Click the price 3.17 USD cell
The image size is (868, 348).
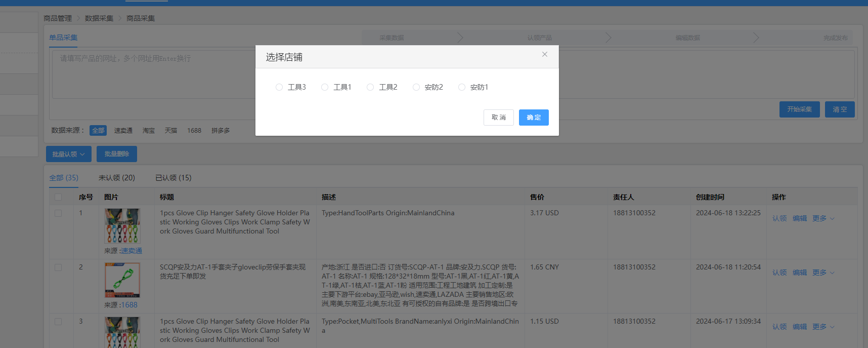pyautogui.click(x=544, y=213)
